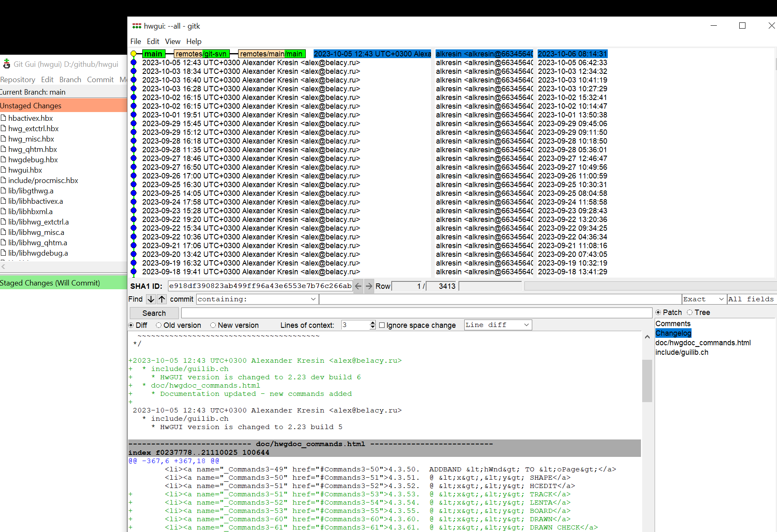Open the File menu in gitk
This screenshot has height=532, width=777.
136,41
